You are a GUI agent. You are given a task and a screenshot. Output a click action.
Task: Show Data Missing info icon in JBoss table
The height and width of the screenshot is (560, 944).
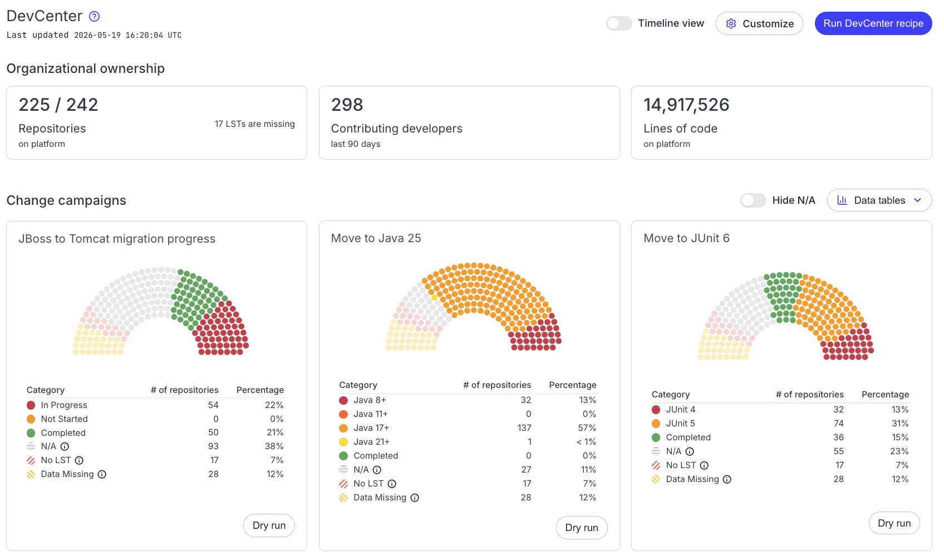pos(102,474)
